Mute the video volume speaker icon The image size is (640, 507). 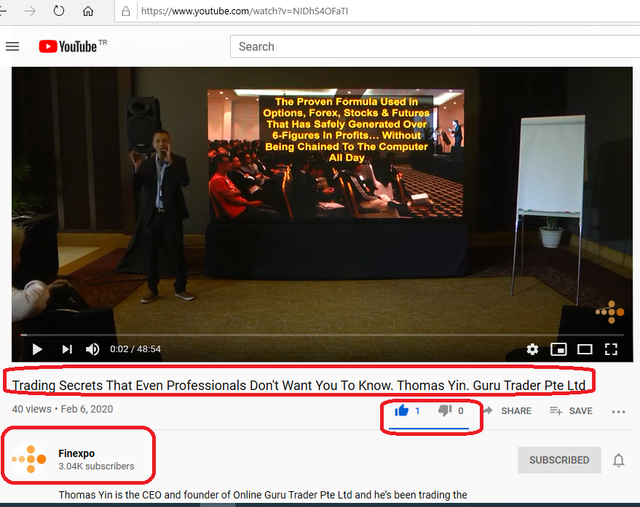(92, 349)
